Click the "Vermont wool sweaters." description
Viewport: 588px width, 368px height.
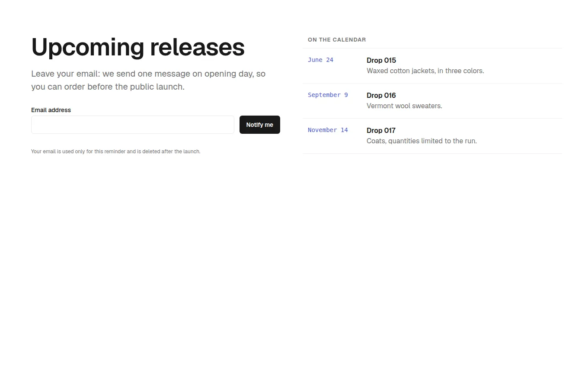[404, 106]
